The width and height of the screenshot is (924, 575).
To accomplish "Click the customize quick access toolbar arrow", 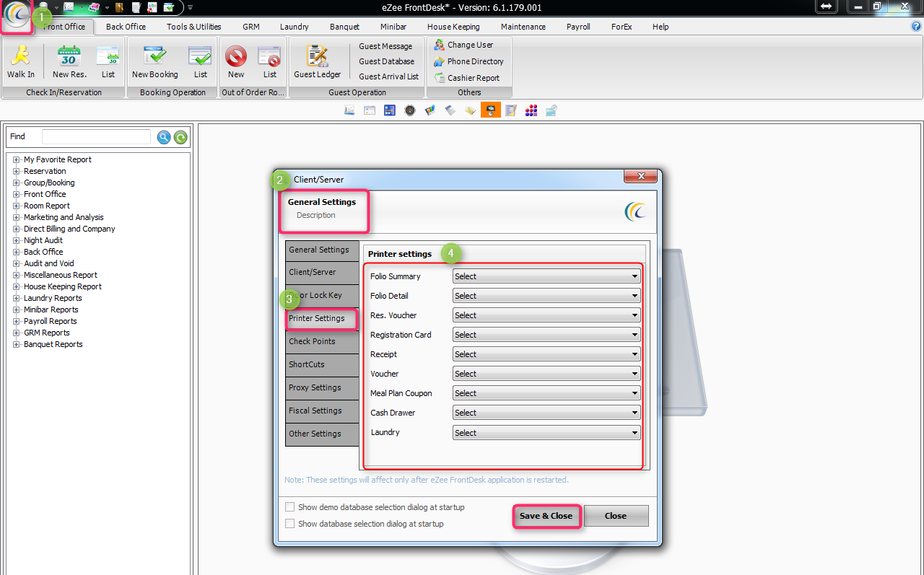I will coord(190,8).
